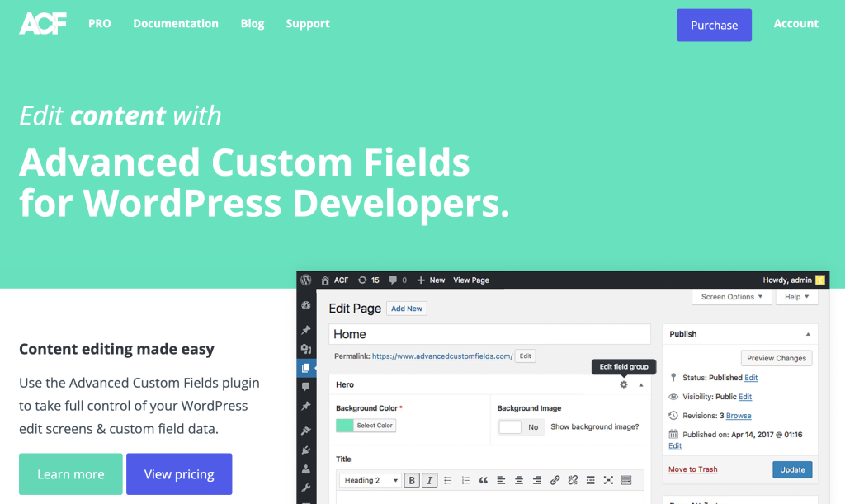845x504 pixels.
Task: Toggle Bold in the Title editor toolbar
Action: coord(412,480)
